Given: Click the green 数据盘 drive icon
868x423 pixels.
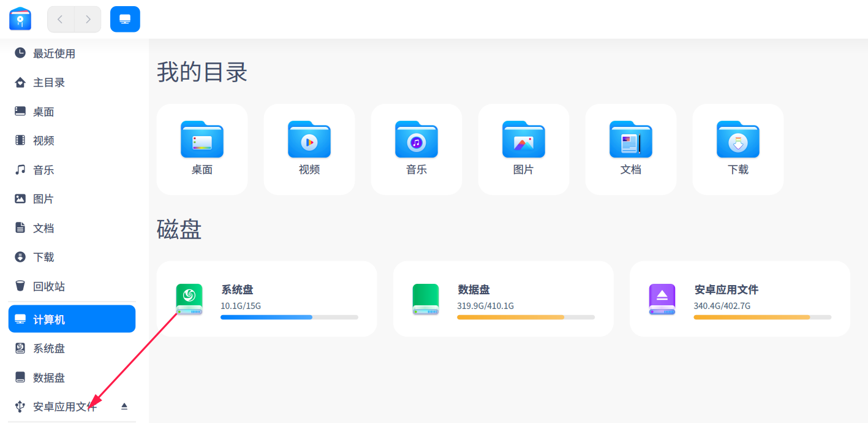Looking at the screenshot, I should click(426, 300).
